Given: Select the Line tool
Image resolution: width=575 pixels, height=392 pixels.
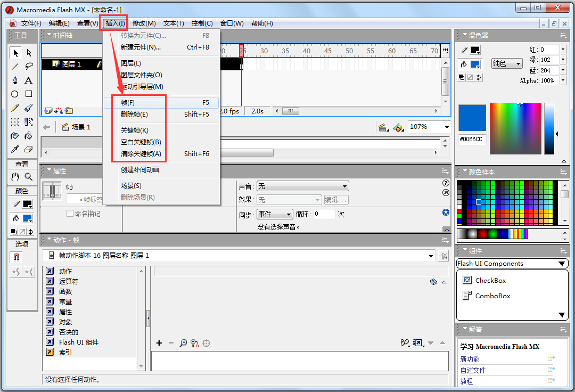Looking at the screenshot, I should pos(15,67).
